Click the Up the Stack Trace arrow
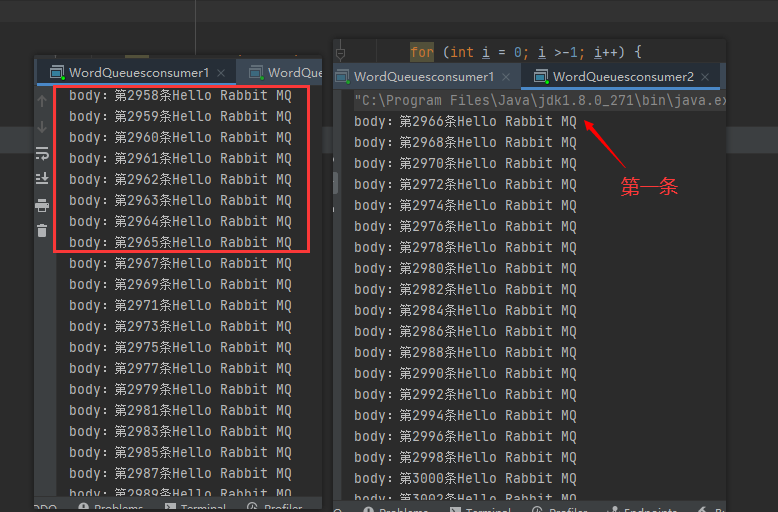Image resolution: width=778 pixels, height=512 pixels. 42,101
